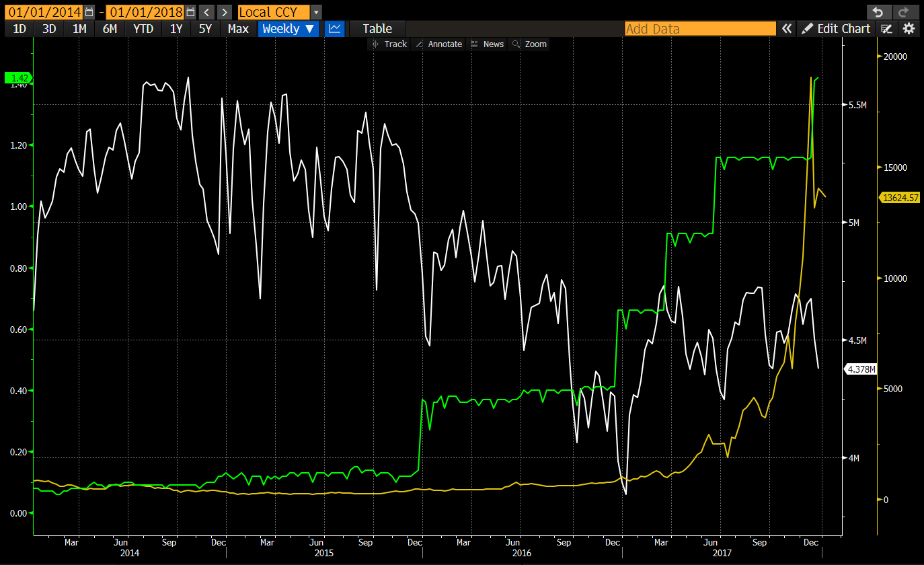Select the 1Y time range tab

point(176,28)
